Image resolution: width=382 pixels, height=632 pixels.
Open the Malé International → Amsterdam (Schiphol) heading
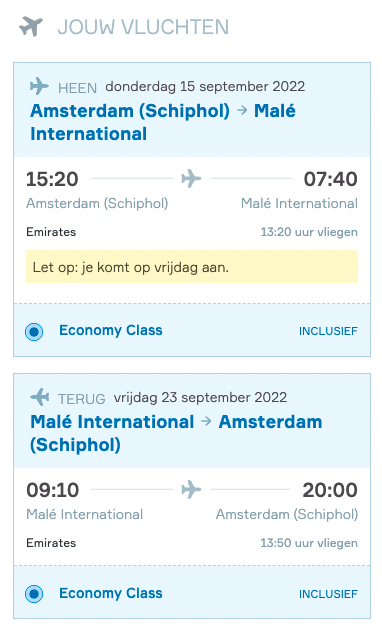click(176, 433)
